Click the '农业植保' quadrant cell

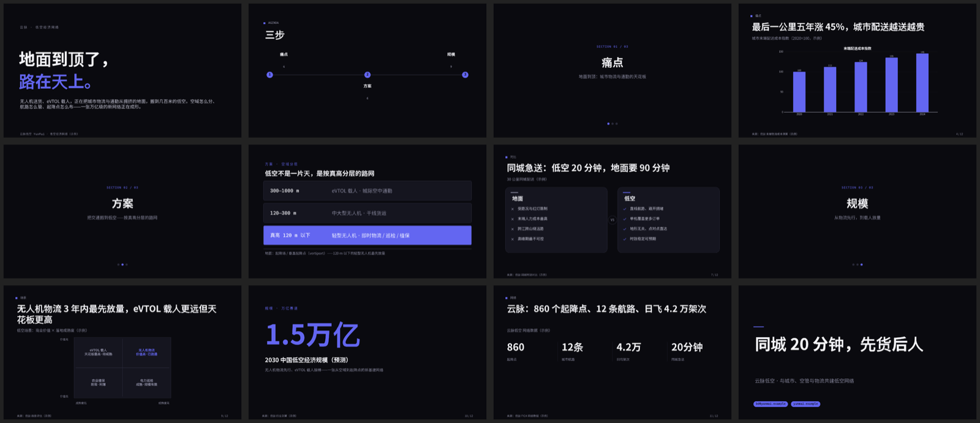tap(99, 383)
